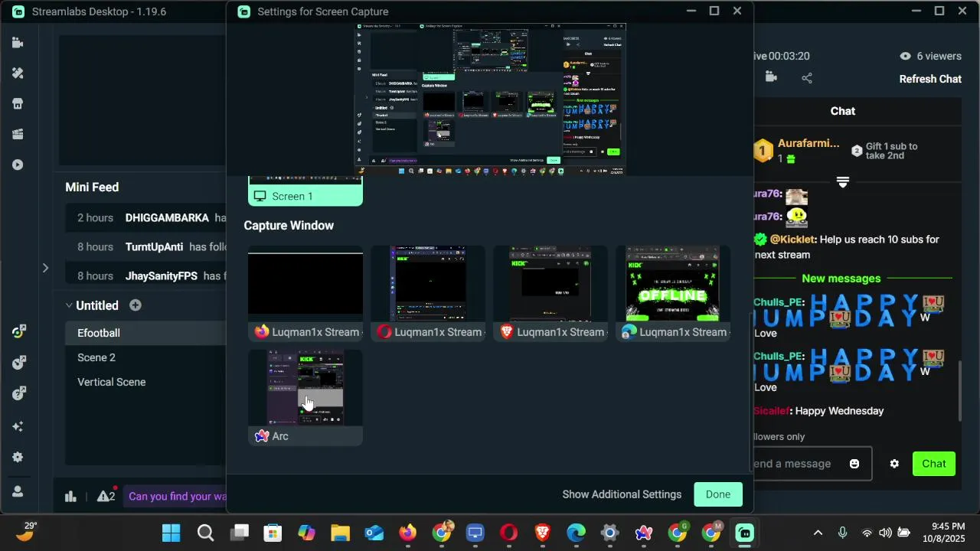Image resolution: width=980 pixels, height=551 pixels.
Task: Click the chat panel vertical scrollbar
Action: [x=960, y=390]
